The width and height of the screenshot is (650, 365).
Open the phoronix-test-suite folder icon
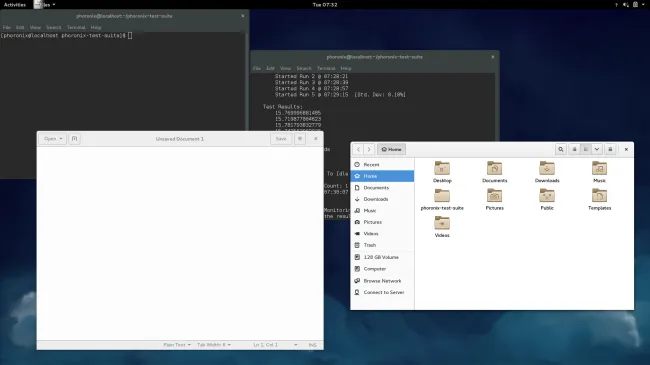click(442, 196)
